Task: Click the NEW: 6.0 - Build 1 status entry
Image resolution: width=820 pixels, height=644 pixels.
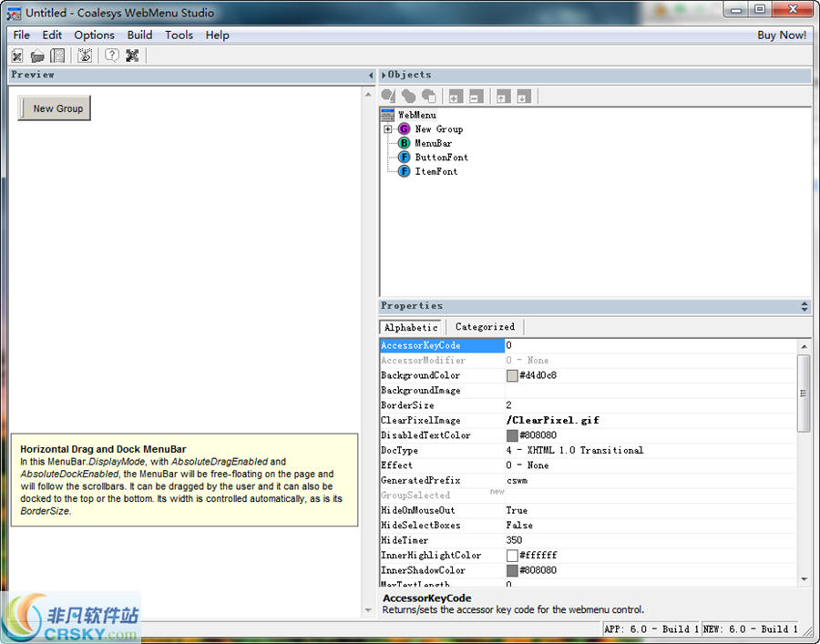Action: (751, 629)
